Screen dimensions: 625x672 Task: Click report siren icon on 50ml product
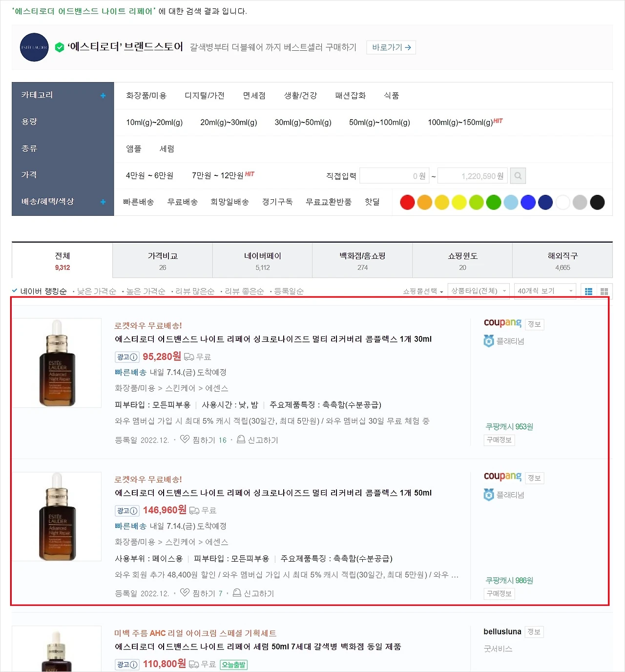click(237, 593)
